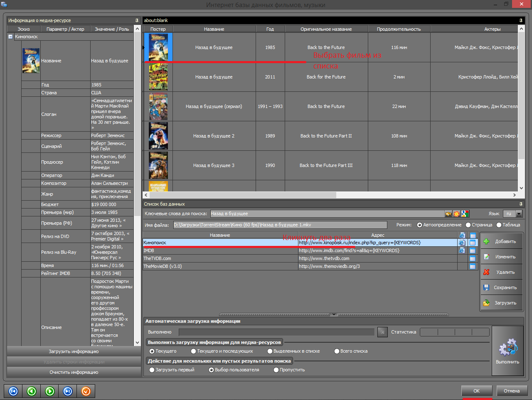Click browser icon in Кинопоиск row
532x400 pixels.
click(x=462, y=243)
